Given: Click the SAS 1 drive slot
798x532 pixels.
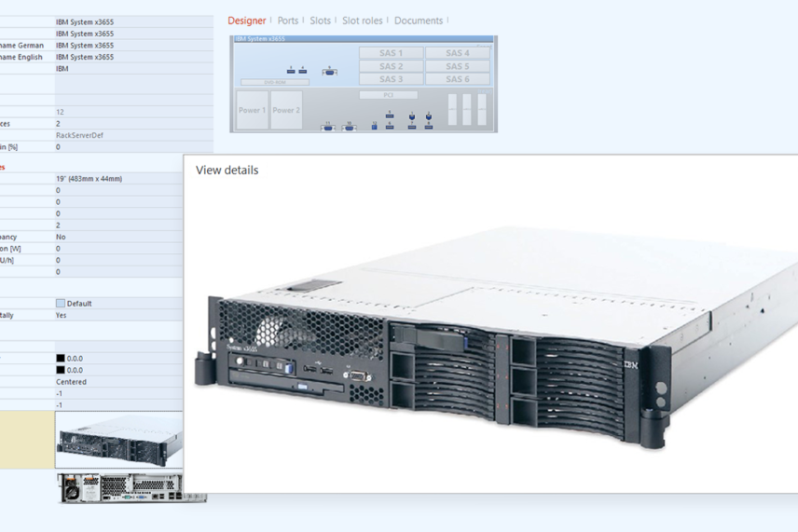Looking at the screenshot, I should (x=391, y=53).
